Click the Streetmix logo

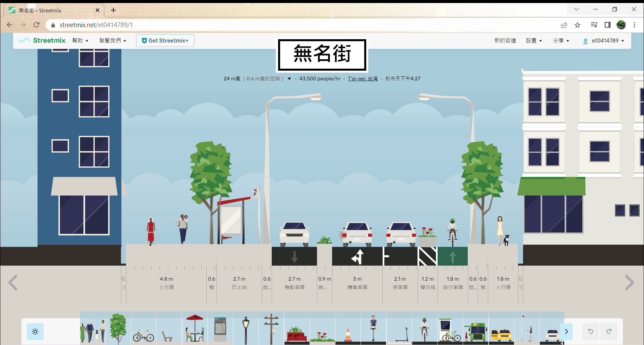tap(42, 41)
